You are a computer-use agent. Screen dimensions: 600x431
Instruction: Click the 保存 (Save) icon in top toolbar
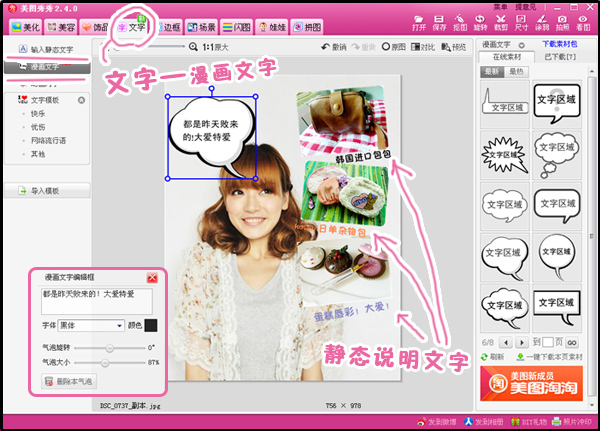439,20
